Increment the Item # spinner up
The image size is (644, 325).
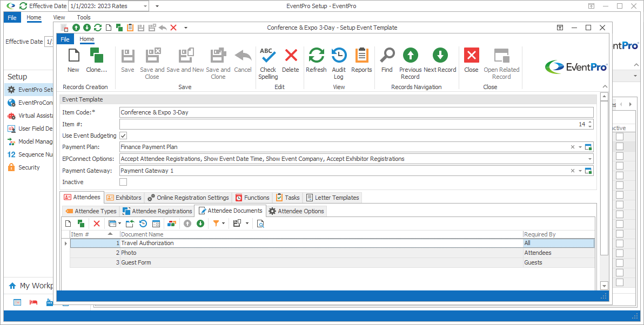click(590, 122)
